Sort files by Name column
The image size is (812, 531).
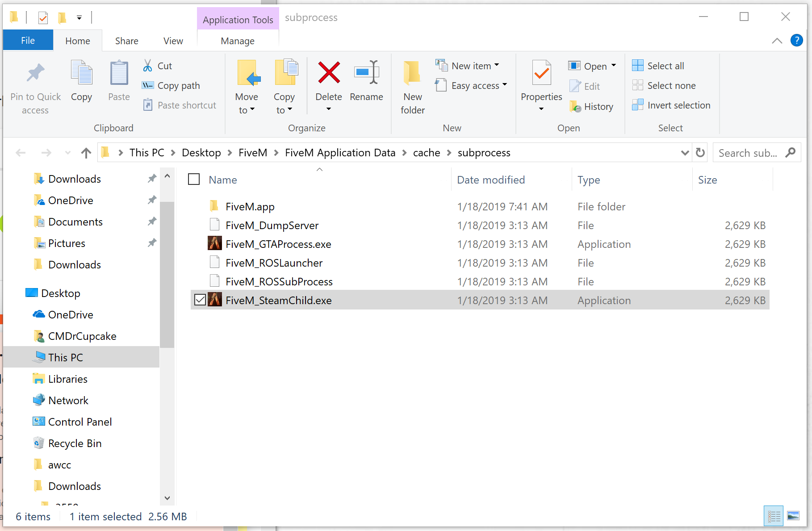pos(223,180)
